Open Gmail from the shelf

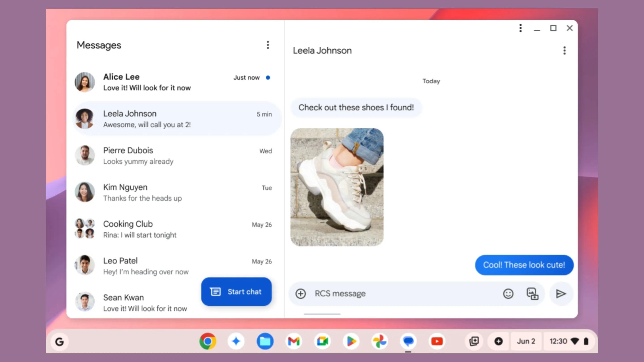click(x=294, y=341)
